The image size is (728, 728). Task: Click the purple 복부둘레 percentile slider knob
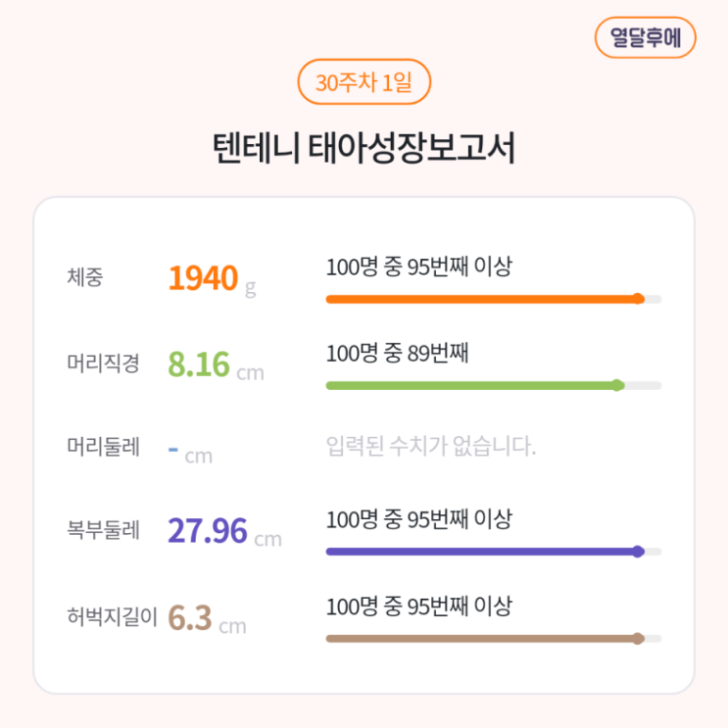[x=639, y=552]
